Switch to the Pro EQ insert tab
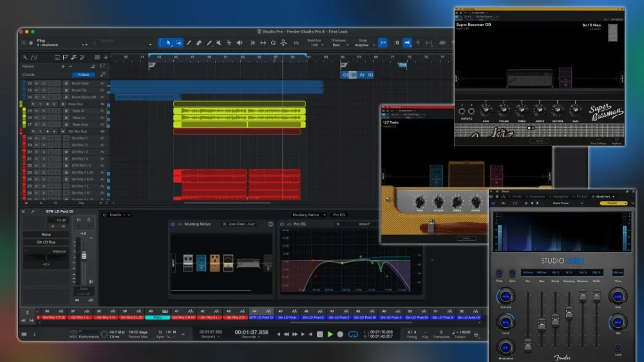Image resolution: width=644 pixels, height=362 pixels. tap(340, 214)
